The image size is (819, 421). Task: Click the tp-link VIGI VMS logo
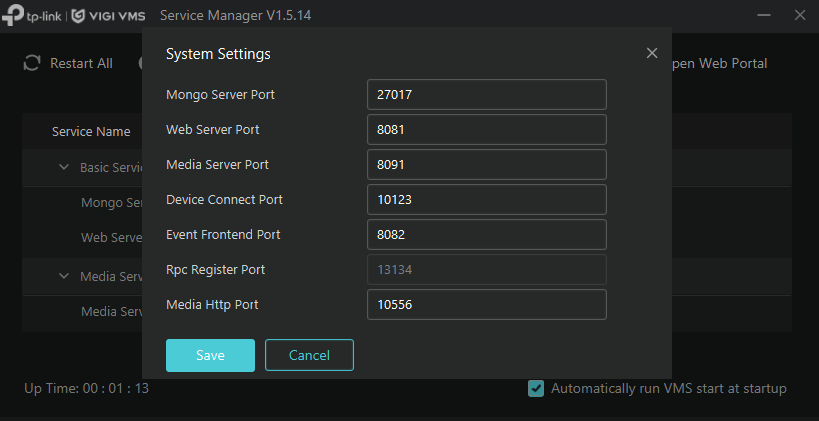point(72,15)
